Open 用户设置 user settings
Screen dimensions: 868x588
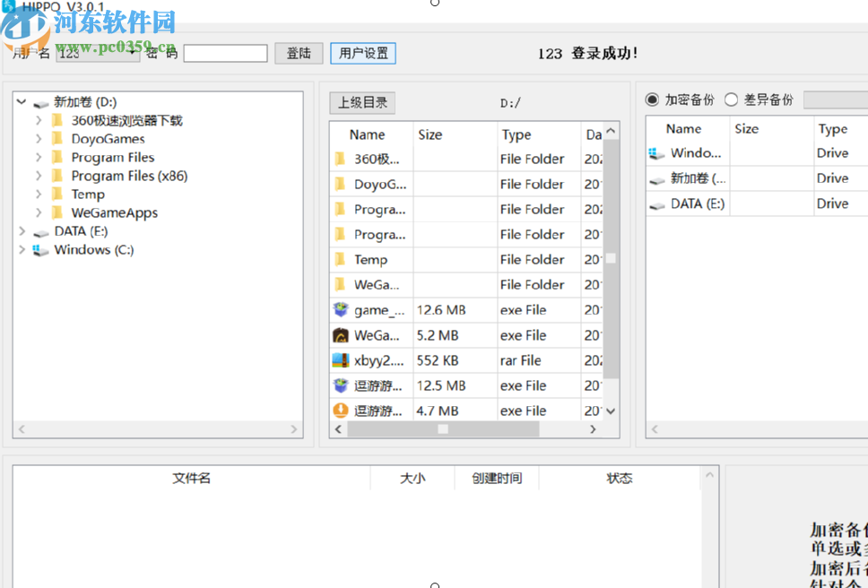point(362,53)
